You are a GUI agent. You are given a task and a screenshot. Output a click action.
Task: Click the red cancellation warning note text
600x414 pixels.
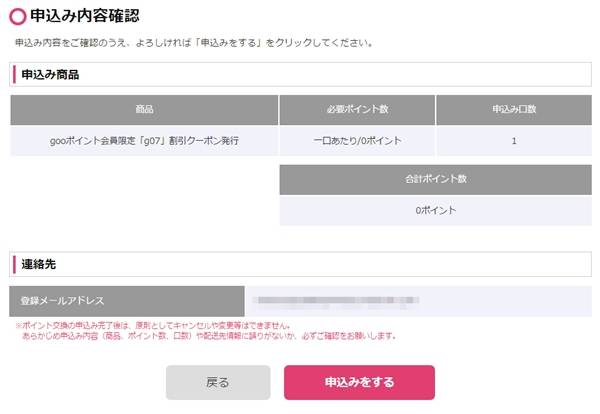206,331
